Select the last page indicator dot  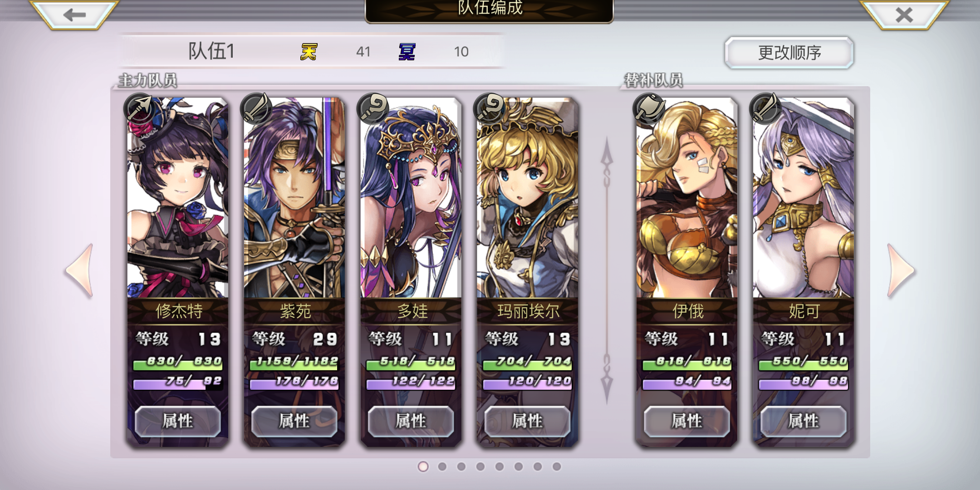point(557,466)
